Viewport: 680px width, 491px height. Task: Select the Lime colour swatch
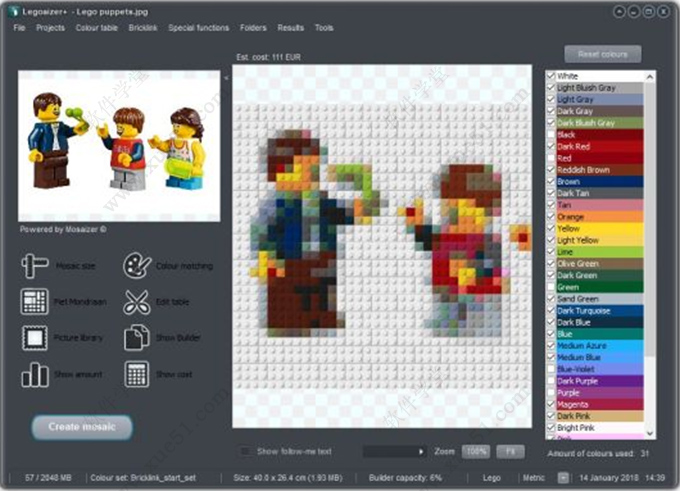point(600,252)
